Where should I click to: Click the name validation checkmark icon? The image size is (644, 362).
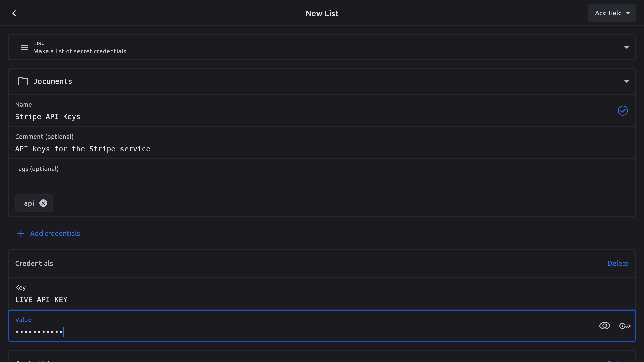623,111
